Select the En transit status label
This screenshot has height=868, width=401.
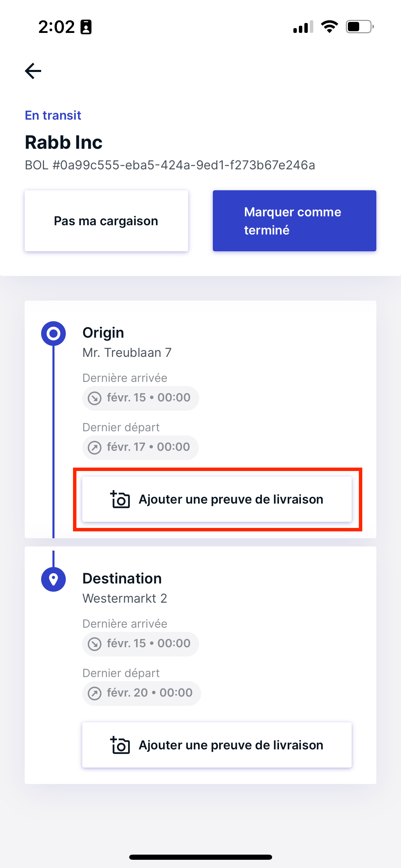click(53, 116)
